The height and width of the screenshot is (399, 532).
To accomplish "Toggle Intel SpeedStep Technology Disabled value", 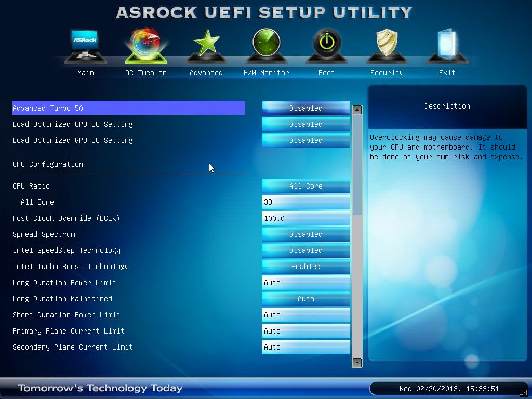I will click(305, 250).
